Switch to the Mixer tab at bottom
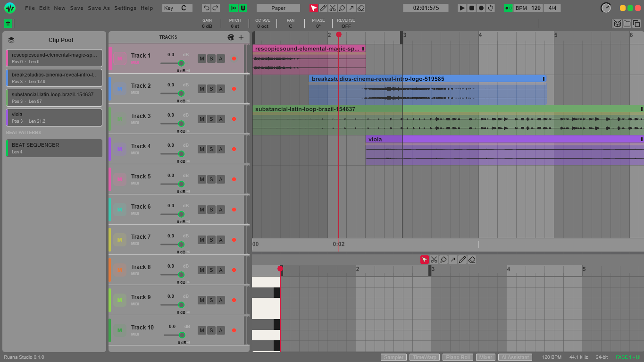 click(485, 357)
